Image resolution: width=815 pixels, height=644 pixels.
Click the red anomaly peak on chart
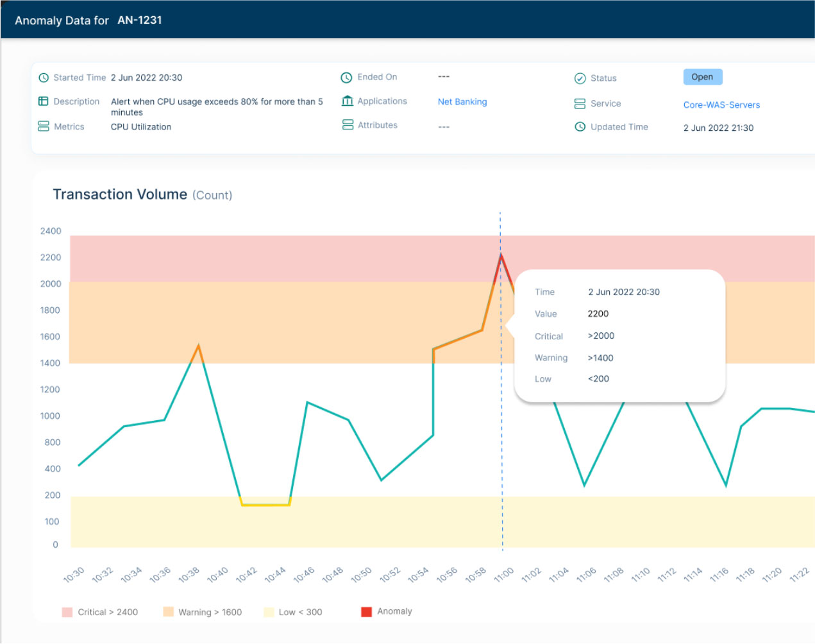pos(501,257)
